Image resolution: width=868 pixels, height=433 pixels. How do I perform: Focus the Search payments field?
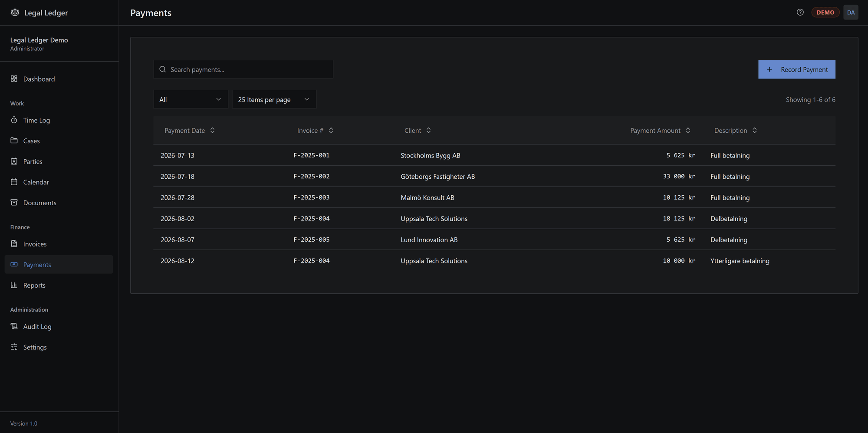coord(243,69)
